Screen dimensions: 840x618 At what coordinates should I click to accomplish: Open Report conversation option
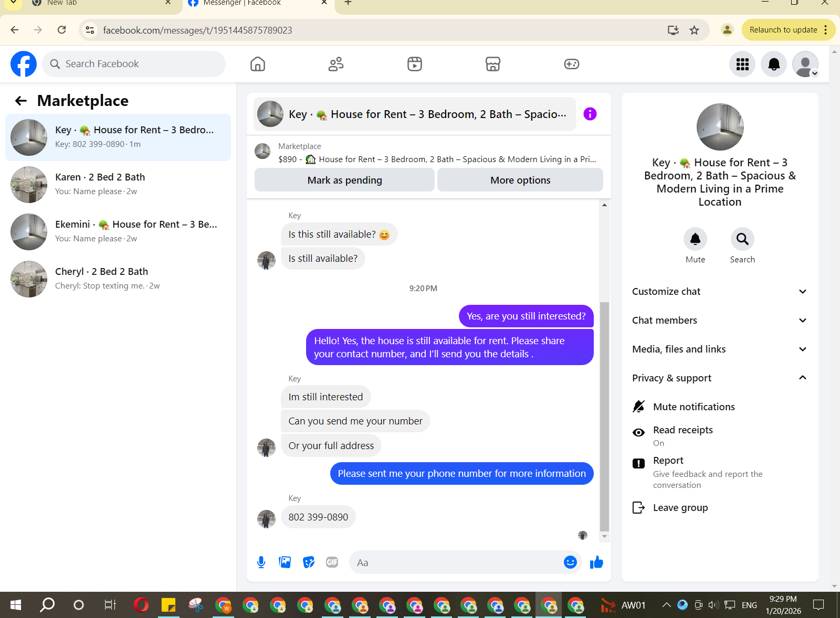(x=720, y=472)
